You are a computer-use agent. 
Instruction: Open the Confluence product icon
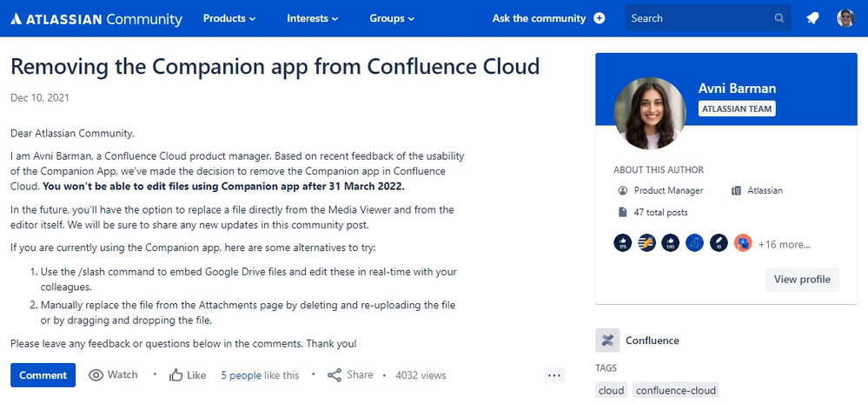607,340
